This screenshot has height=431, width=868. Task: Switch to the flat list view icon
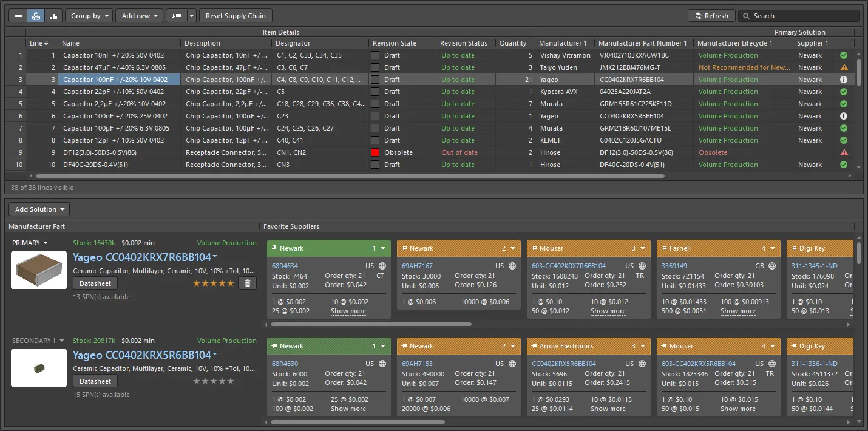point(18,16)
